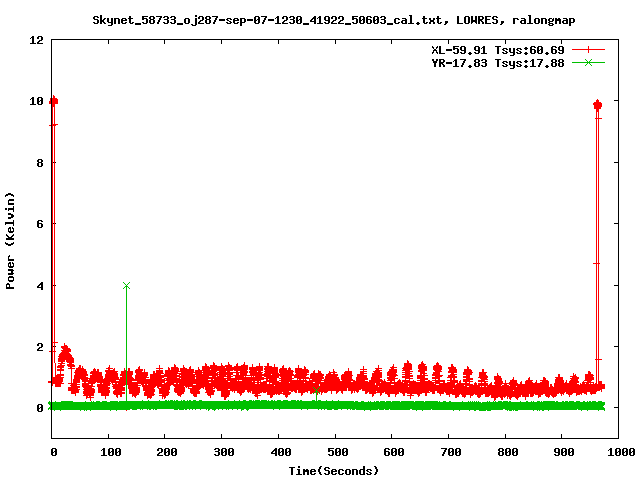
Task: Click the x-axis tick label 1000
Action: pos(620,452)
